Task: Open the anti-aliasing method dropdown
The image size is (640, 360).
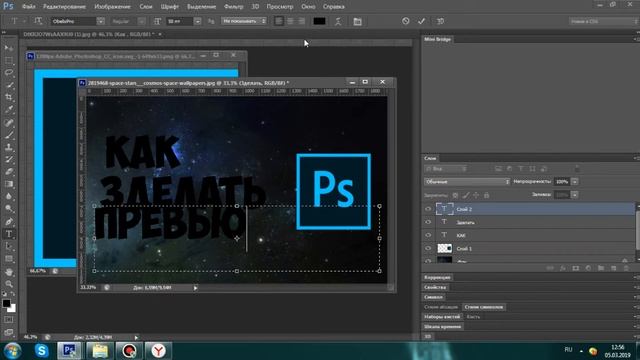Action: pyautogui.click(x=244, y=21)
